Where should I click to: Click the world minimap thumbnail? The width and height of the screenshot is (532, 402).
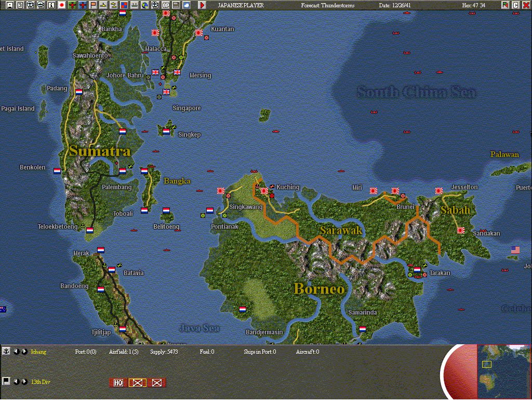pos(503,371)
